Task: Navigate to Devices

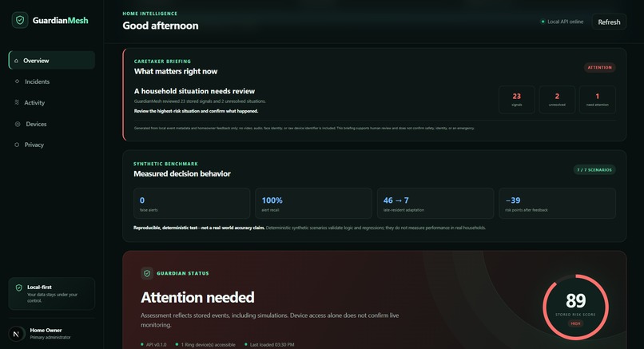Action: click(52, 124)
